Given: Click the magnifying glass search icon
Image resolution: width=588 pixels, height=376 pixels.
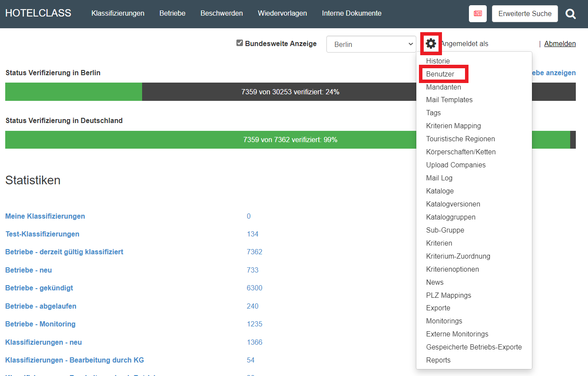Looking at the screenshot, I should [570, 14].
